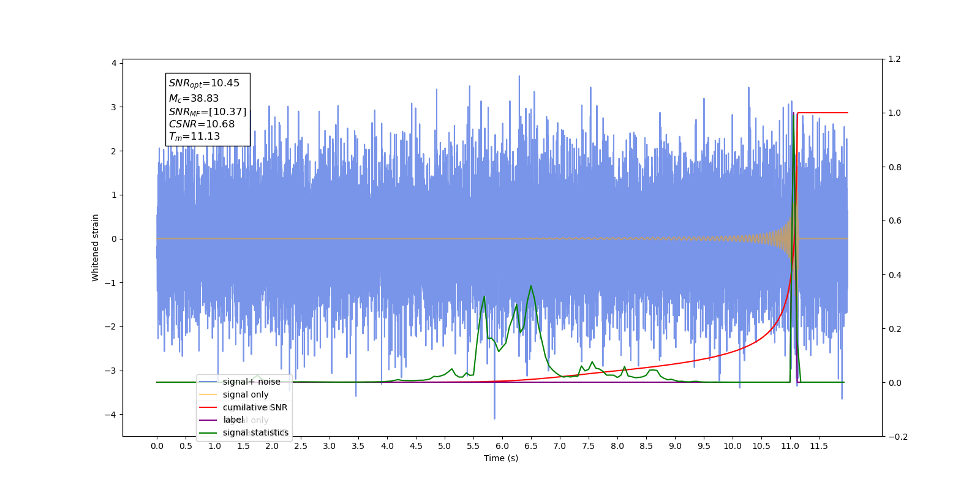Click the left y-axis tick label 4
The image size is (980, 490).
[114, 63]
